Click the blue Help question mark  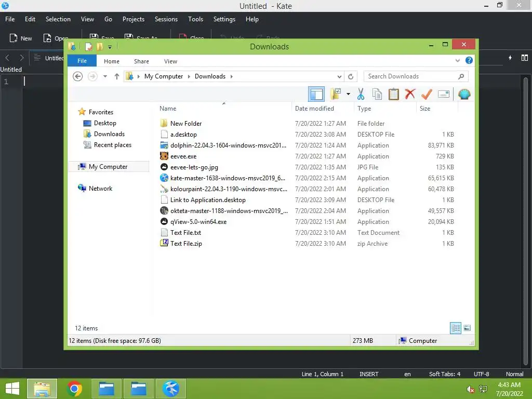point(469,60)
